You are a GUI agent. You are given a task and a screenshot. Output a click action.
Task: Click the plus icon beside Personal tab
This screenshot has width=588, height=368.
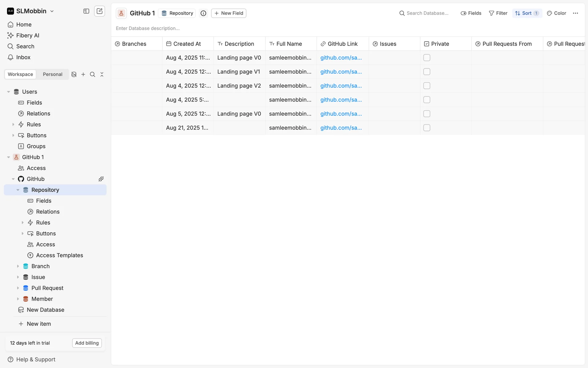point(83,74)
